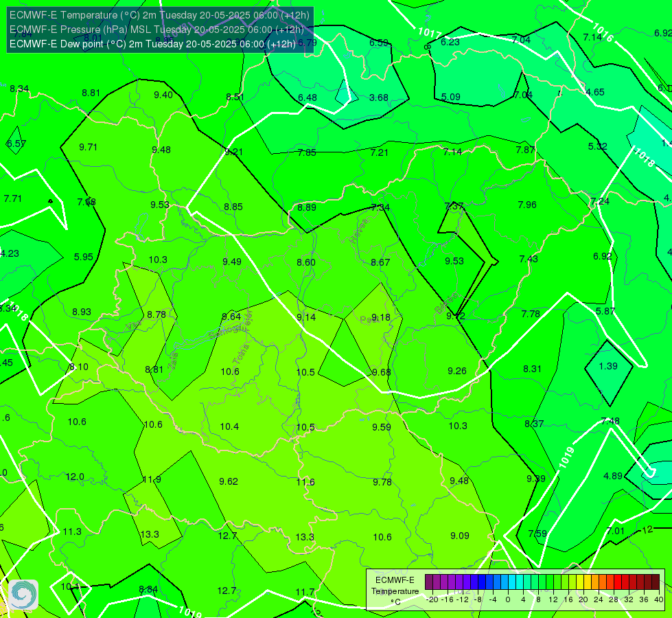The height and width of the screenshot is (618, 672).
Task: Click the 7.85 temperature value
Action: 307,152
